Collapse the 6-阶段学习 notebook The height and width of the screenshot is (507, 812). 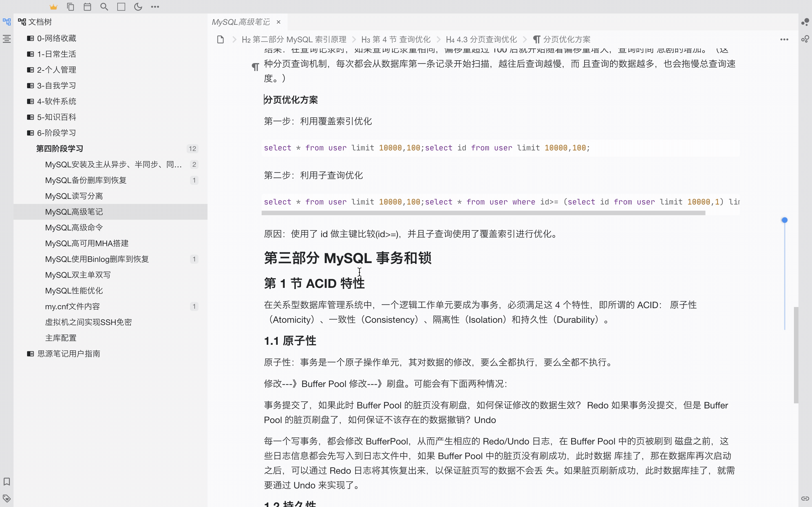(56, 133)
